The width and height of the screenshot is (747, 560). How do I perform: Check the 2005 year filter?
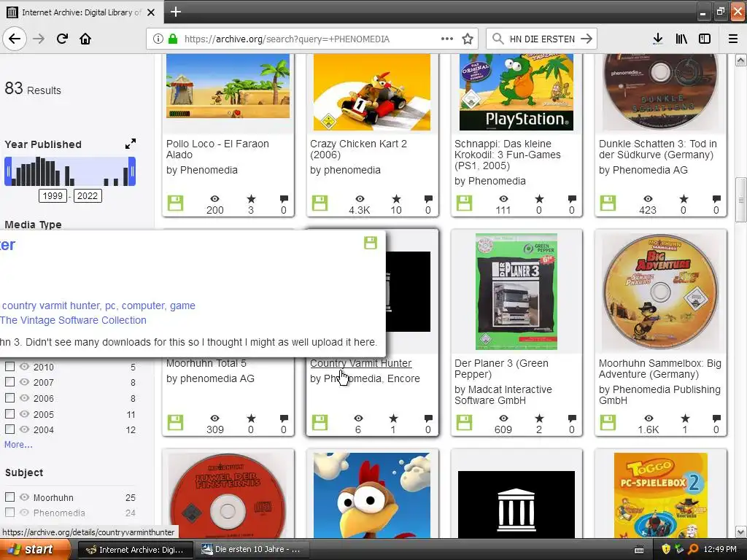coord(9,414)
